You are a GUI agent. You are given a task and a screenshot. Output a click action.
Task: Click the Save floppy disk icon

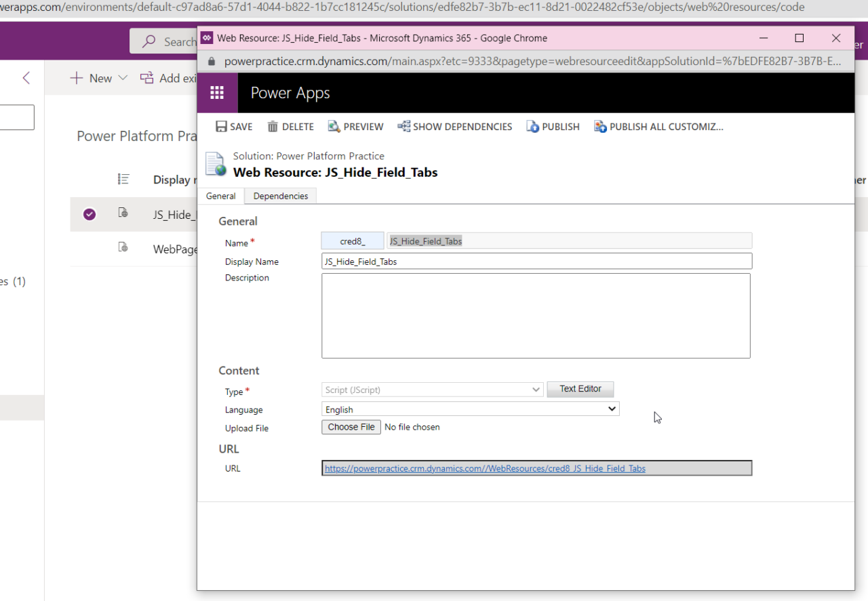pos(221,127)
